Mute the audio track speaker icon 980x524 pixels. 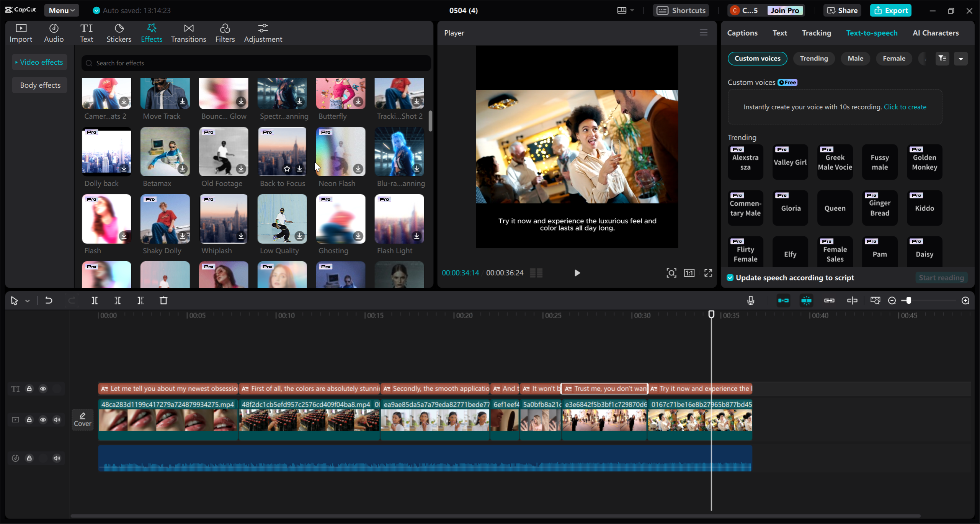click(x=57, y=458)
